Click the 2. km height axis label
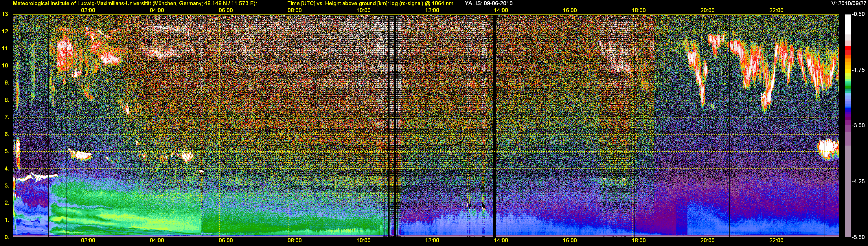 tap(7, 203)
